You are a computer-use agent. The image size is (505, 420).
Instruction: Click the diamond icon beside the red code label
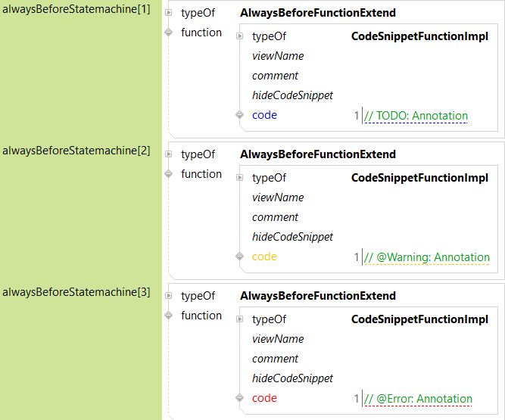click(x=239, y=399)
